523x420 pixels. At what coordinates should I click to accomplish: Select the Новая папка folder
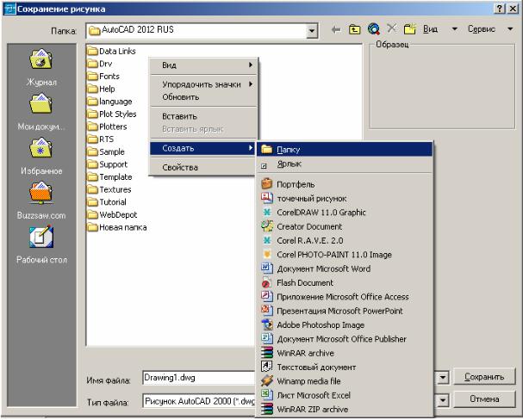click(117, 227)
